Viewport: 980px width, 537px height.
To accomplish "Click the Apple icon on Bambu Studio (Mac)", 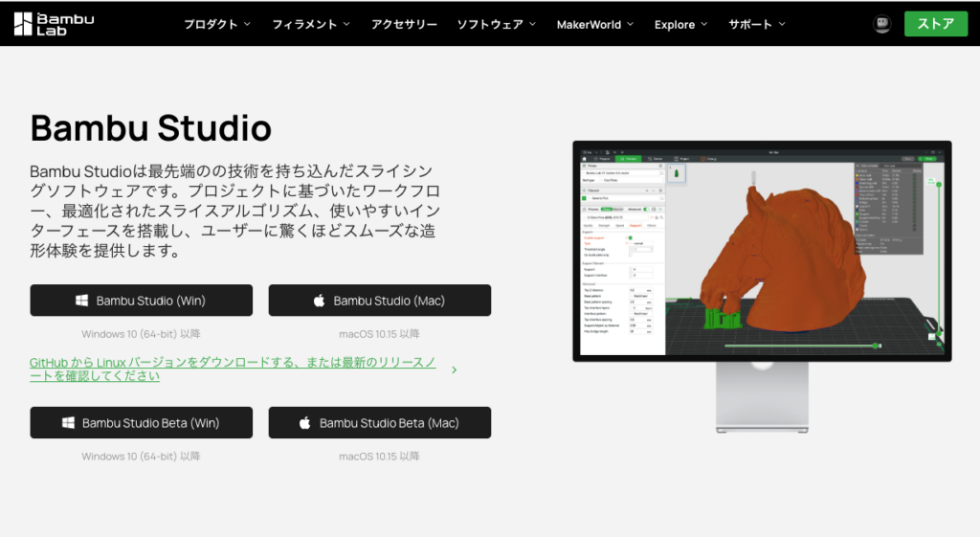I will point(320,301).
